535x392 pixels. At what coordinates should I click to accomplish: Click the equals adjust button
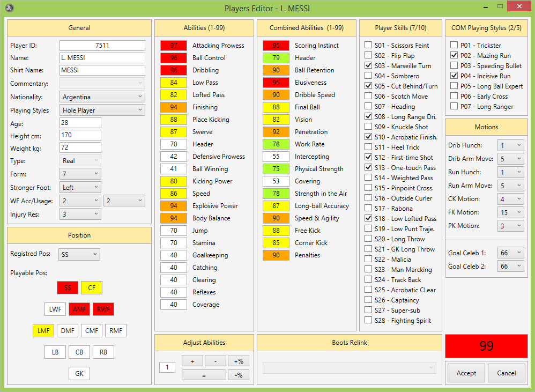(204, 375)
